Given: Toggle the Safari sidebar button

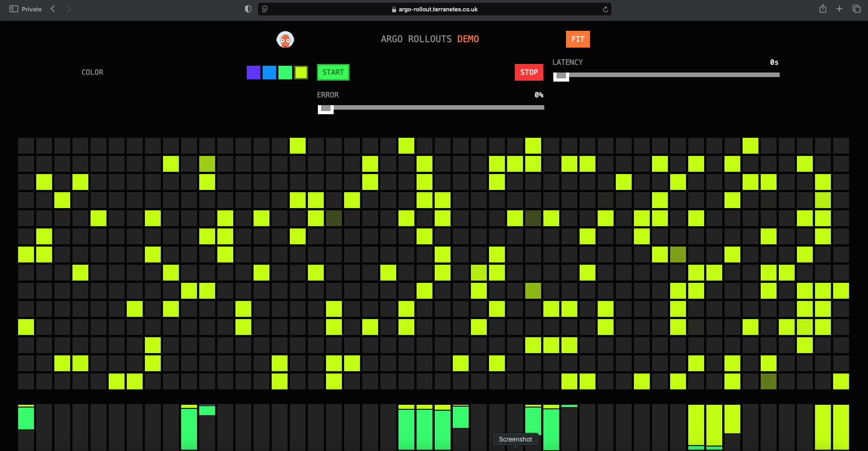Looking at the screenshot, I should [14, 9].
